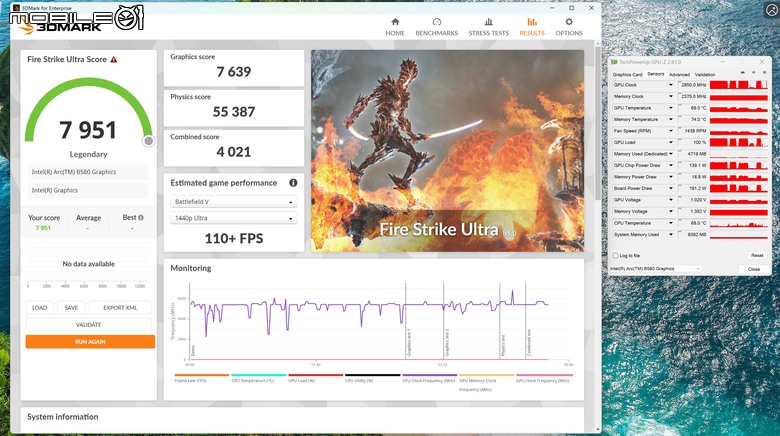Open the GPU selector dropdown in GPU-Z
Screen dimensions: 780x436
[655, 269]
